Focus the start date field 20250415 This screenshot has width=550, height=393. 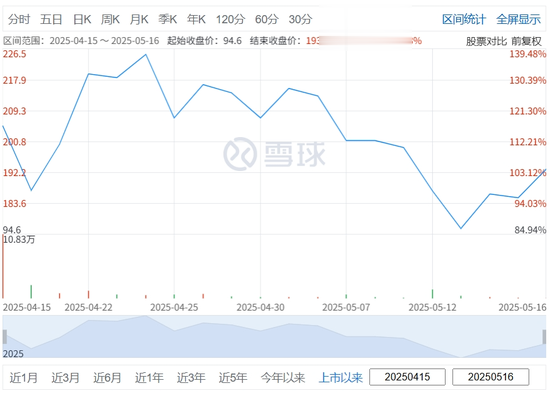407,377
